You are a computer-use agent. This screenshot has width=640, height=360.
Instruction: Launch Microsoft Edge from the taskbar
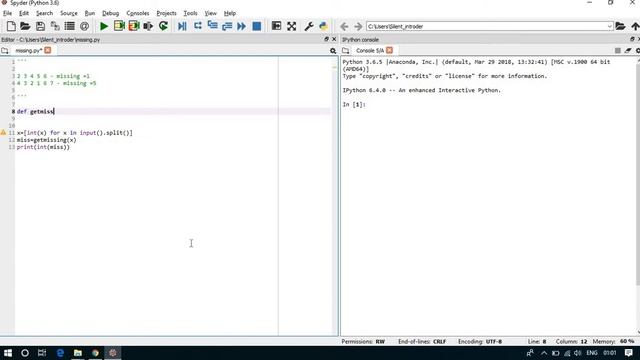pos(60,353)
